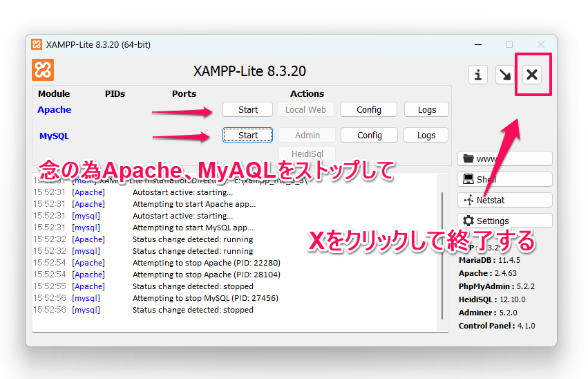This screenshot has height=379, width=588.
Task: Click the info button in the header
Action: [477, 75]
